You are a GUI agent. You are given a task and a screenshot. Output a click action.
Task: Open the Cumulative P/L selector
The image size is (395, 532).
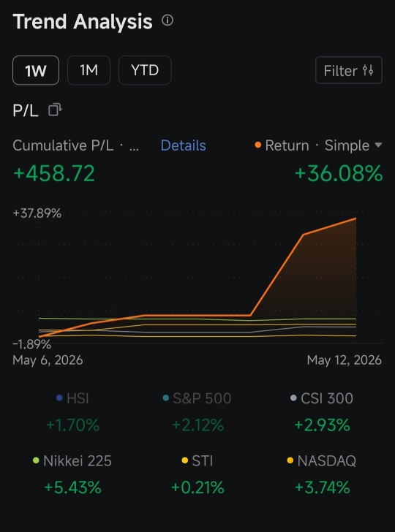pos(76,145)
